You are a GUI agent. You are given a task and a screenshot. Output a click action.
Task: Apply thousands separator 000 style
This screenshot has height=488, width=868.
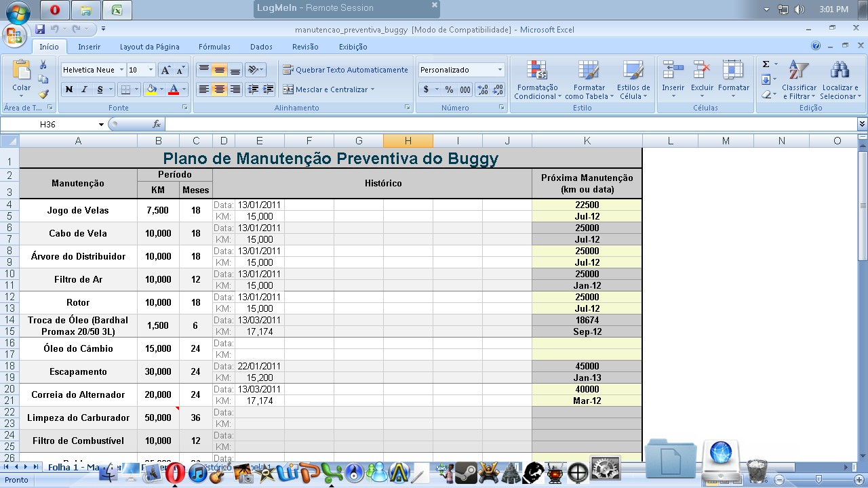point(465,89)
